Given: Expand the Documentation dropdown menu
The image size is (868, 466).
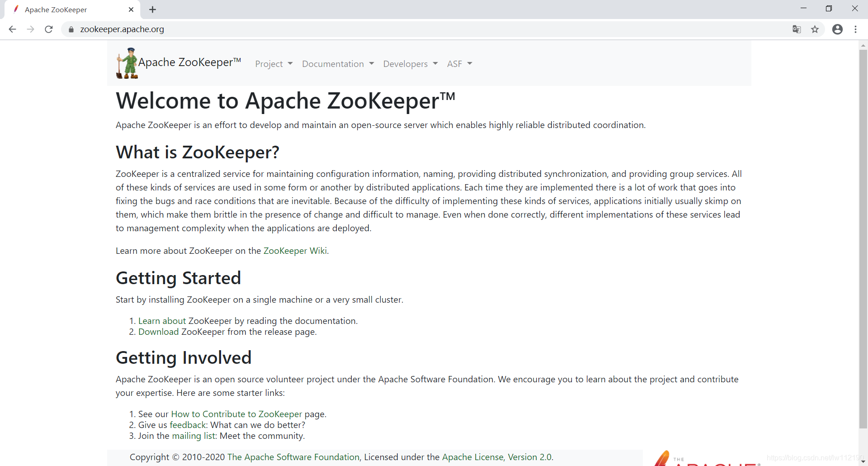Looking at the screenshot, I should [x=338, y=64].
